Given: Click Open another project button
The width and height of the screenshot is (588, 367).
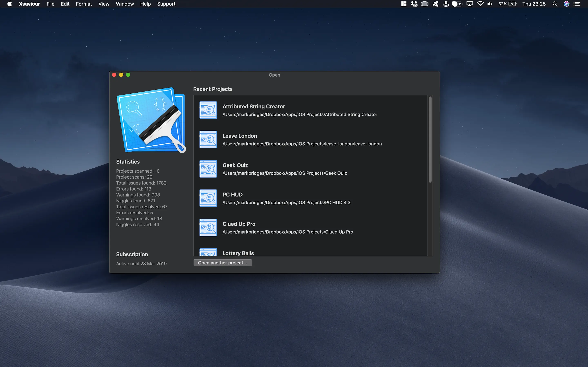Looking at the screenshot, I should [x=222, y=263].
